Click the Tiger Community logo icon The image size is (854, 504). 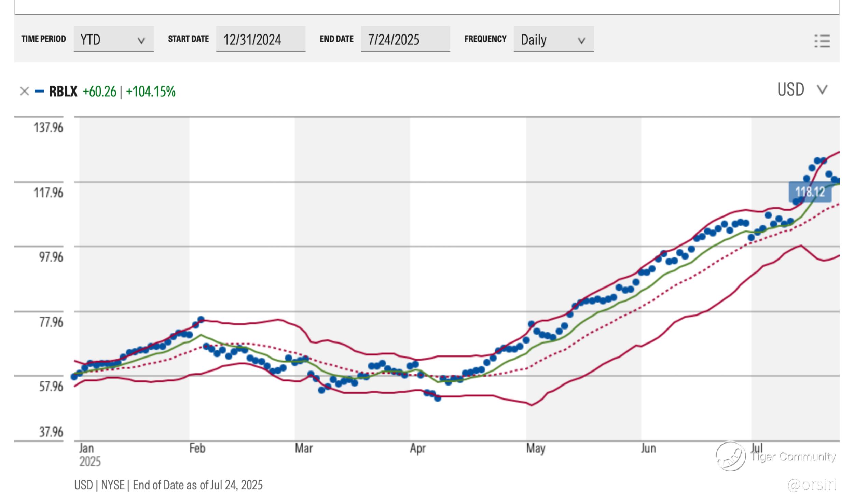point(730,456)
